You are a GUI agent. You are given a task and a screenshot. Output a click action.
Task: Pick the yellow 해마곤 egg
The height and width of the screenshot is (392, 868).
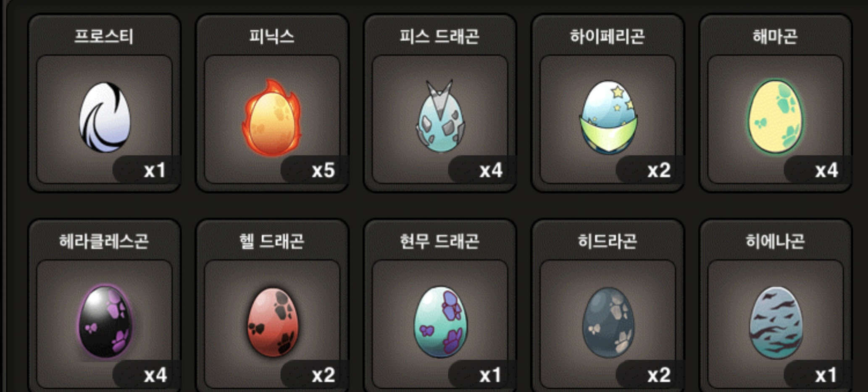[x=776, y=116]
